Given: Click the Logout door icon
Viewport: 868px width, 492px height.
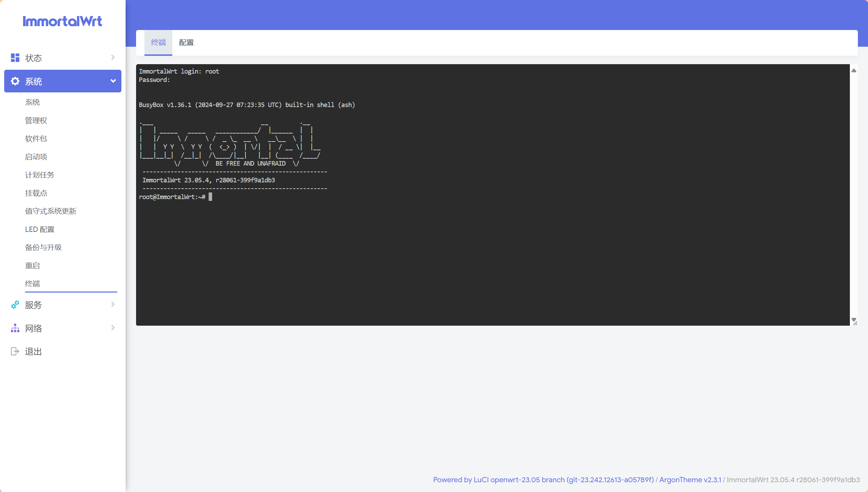Looking at the screenshot, I should point(15,351).
